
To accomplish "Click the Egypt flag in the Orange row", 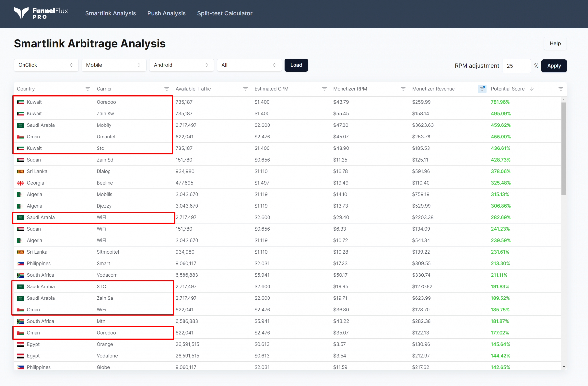I will [20, 344].
